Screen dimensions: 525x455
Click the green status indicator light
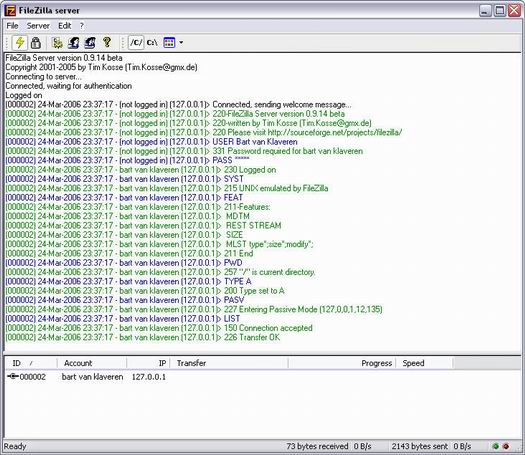tap(496, 446)
